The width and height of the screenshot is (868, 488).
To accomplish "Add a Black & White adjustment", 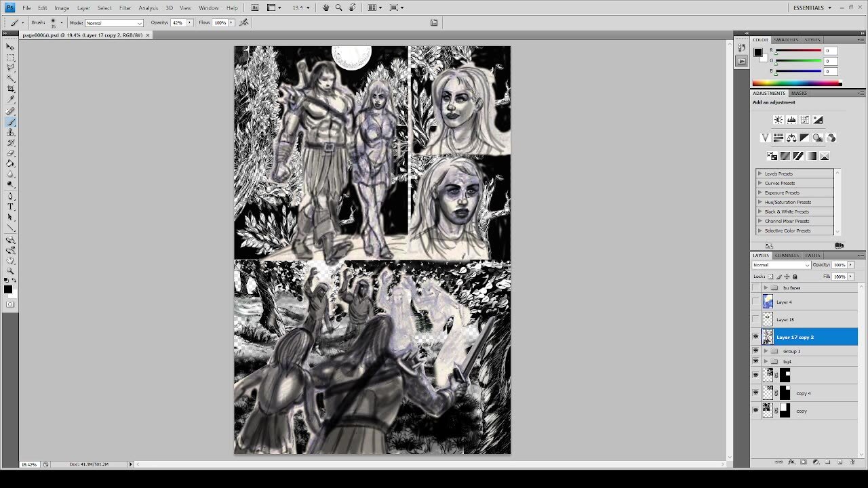I will click(x=804, y=138).
